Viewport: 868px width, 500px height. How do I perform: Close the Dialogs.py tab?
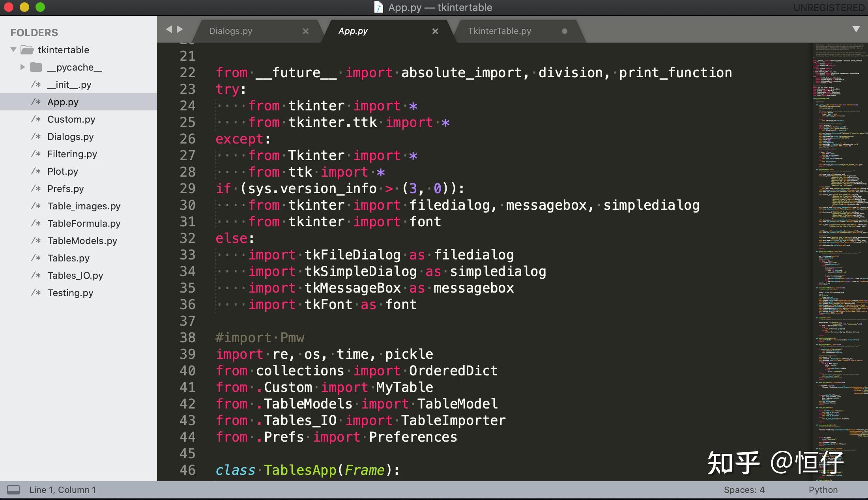(x=305, y=31)
